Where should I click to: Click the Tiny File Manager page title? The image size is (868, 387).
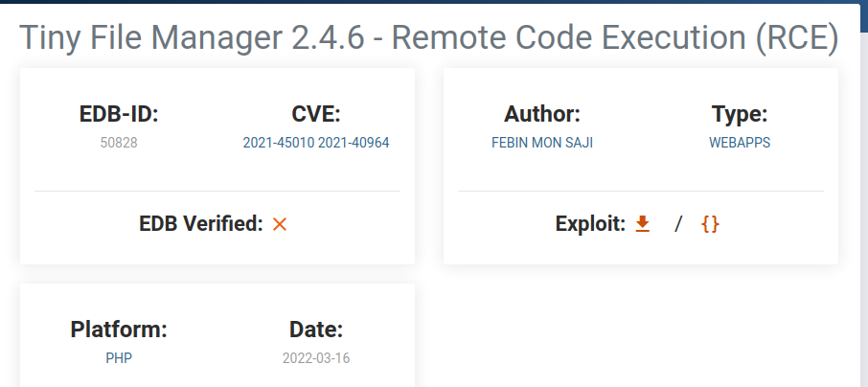coord(429,37)
